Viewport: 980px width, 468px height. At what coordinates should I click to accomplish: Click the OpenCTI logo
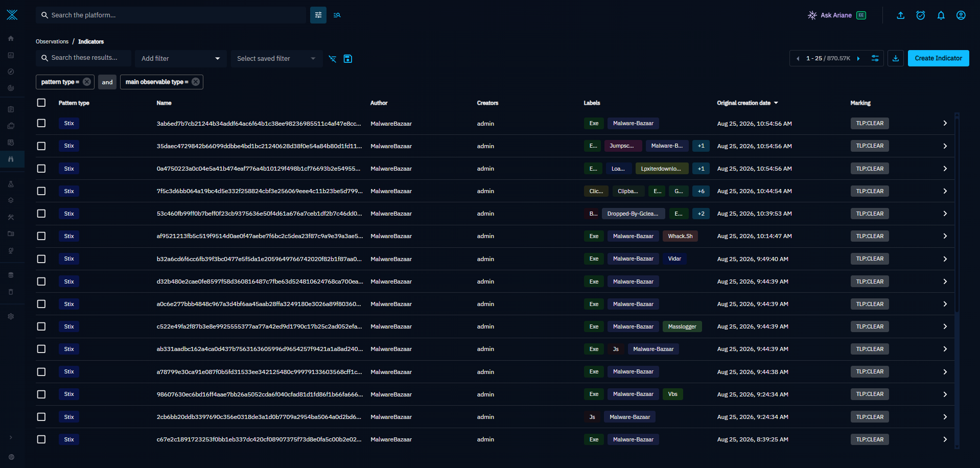coord(12,15)
